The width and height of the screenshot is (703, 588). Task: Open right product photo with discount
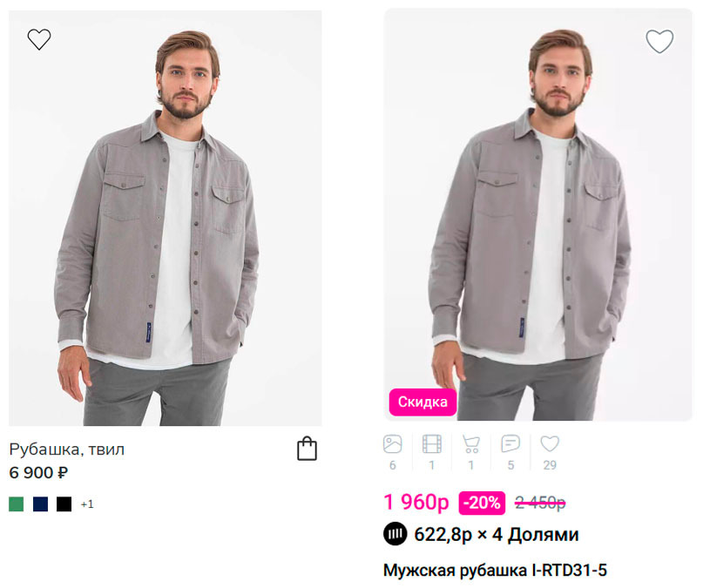tap(538, 215)
